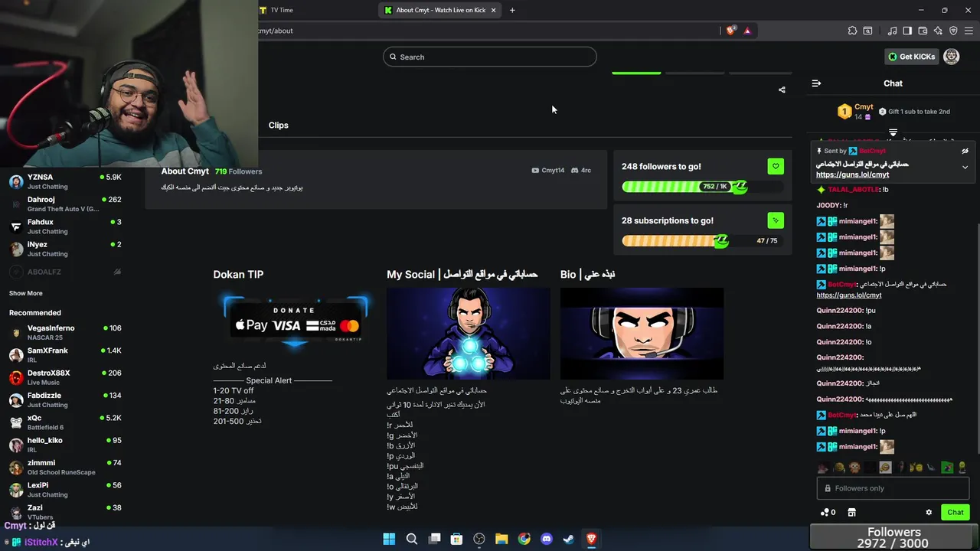Click the Get KICKs button

911,57
